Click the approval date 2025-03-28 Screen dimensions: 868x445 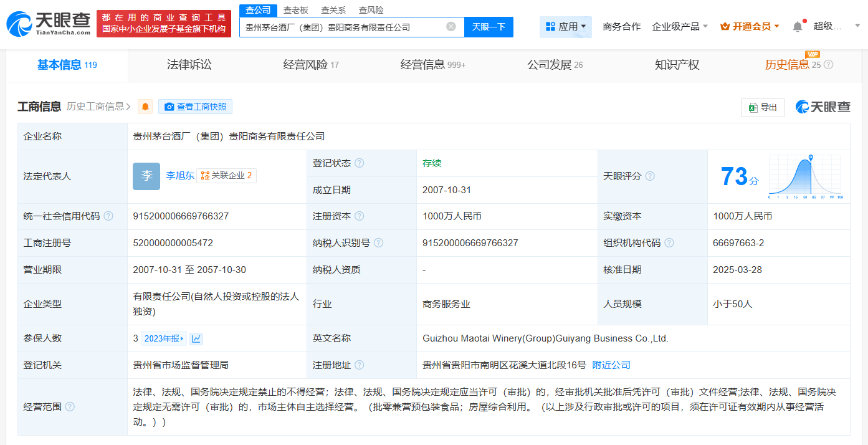click(x=737, y=270)
